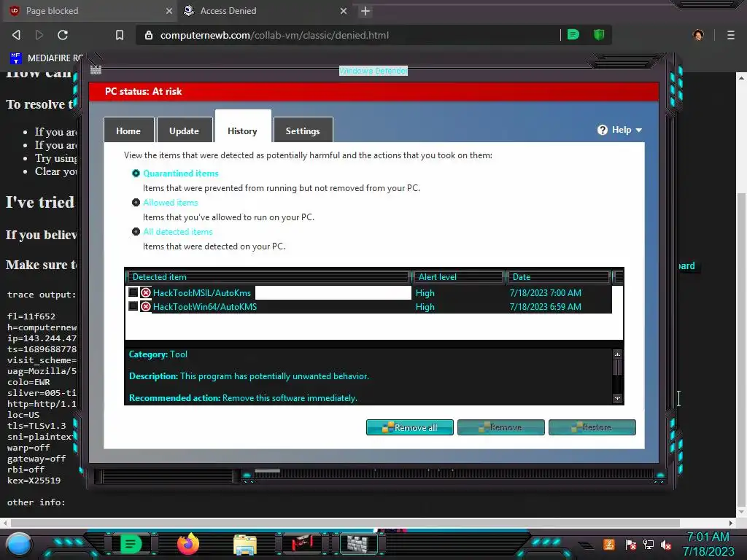The width and height of the screenshot is (747, 560).
Task: Click the description pane scroll down arrow
Action: point(617,399)
